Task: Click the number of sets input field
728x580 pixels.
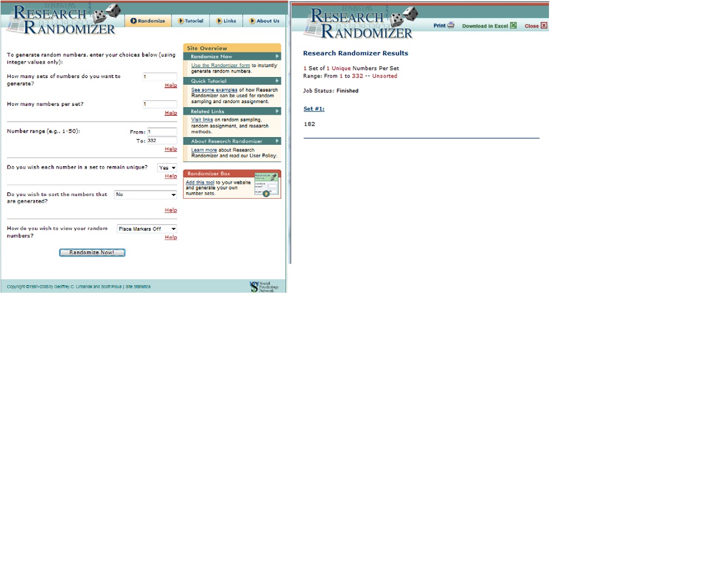Action: pyautogui.click(x=160, y=76)
